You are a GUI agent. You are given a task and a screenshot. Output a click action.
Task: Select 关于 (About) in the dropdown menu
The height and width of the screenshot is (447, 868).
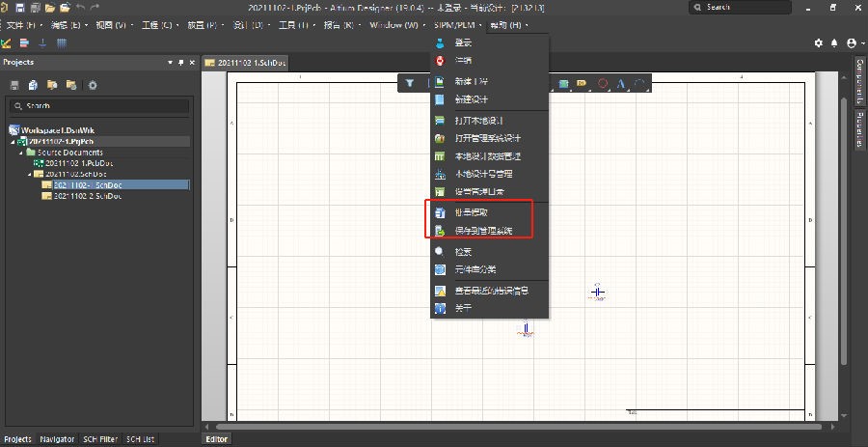pyautogui.click(x=463, y=308)
